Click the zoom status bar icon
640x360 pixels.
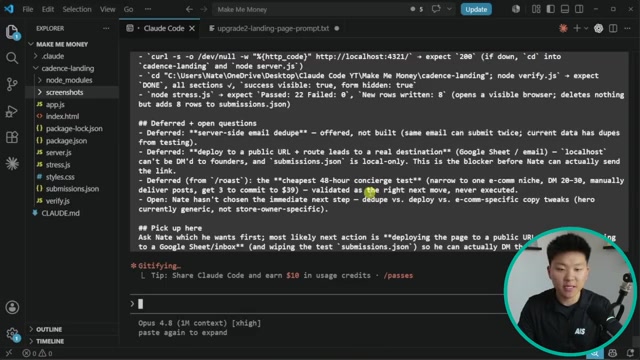[595, 353]
